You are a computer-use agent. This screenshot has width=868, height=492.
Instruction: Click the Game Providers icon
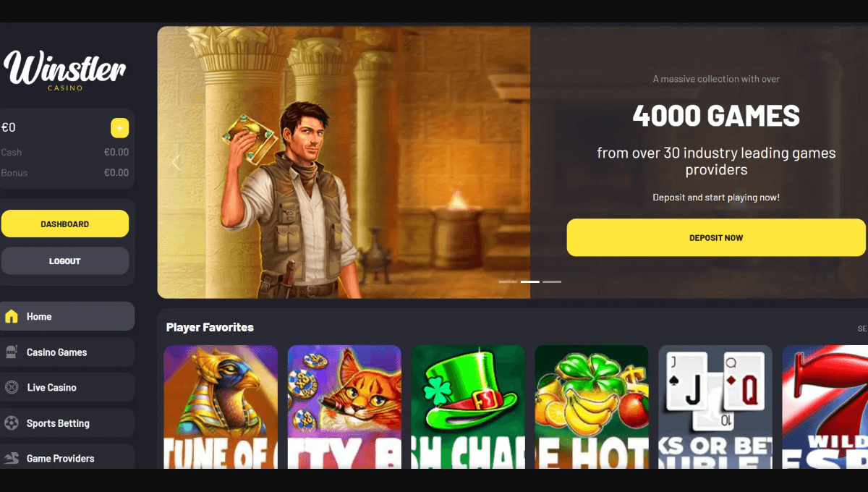coord(11,458)
